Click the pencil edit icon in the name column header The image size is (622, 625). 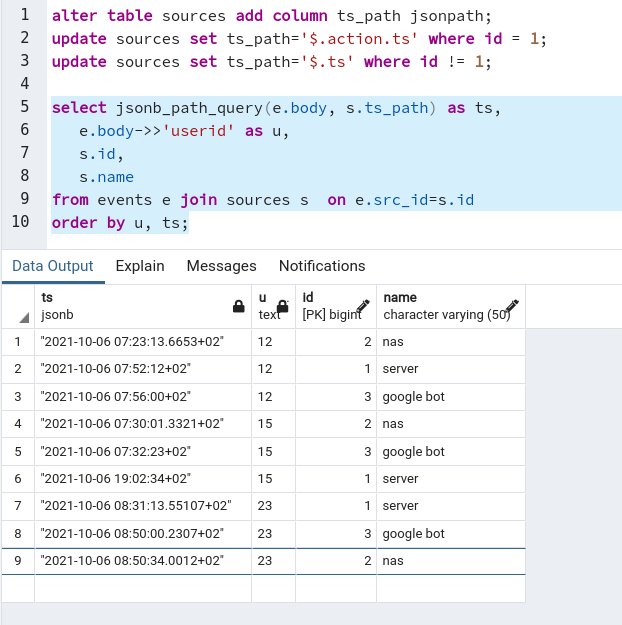(x=512, y=306)
